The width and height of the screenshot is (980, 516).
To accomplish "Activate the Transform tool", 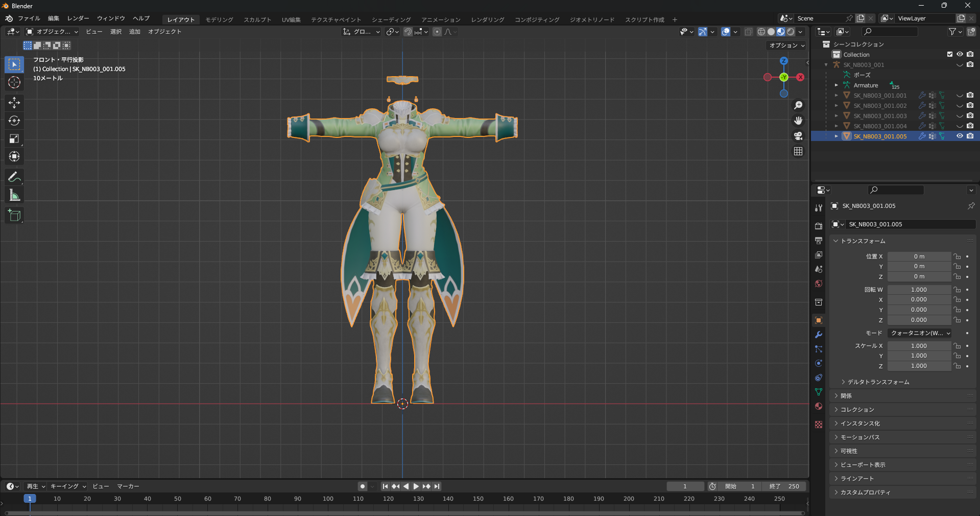I will click(x=14, y=156).
